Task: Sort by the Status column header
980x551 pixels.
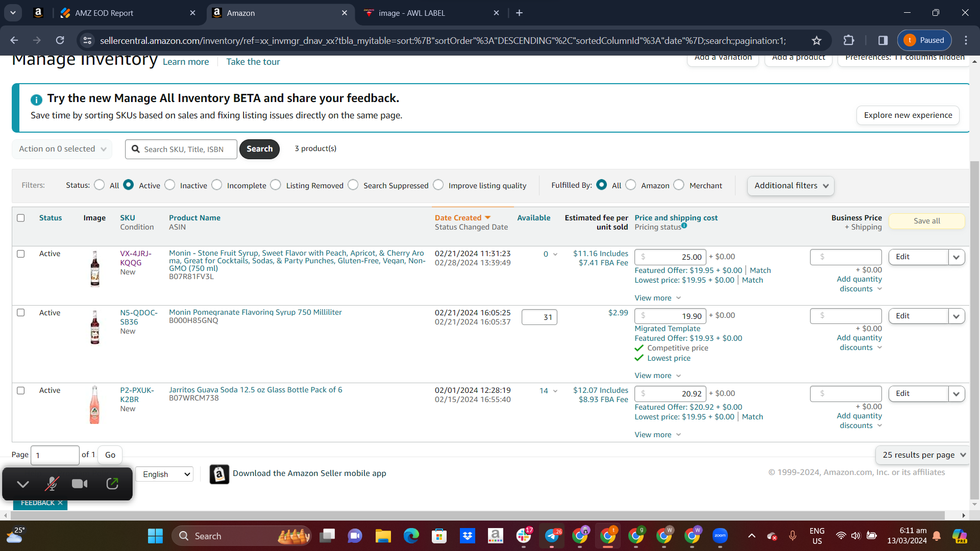Action: pyautogui.click(x=51, y=218)
